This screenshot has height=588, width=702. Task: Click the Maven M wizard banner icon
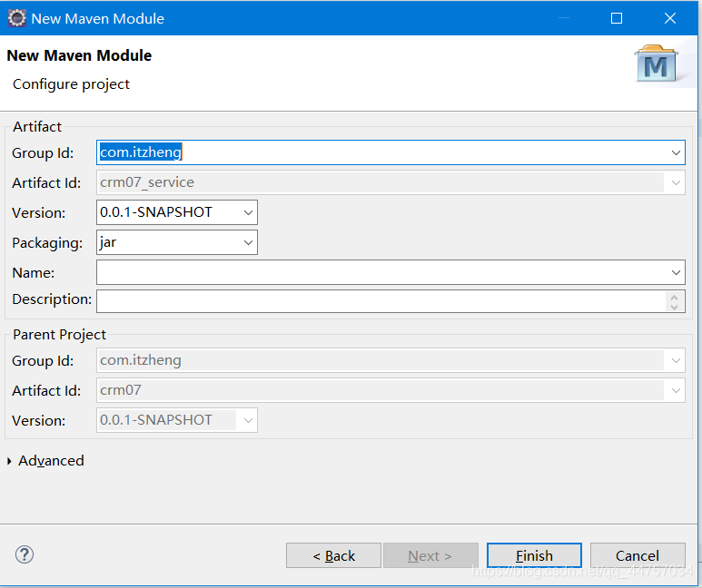tap(656, 64)
